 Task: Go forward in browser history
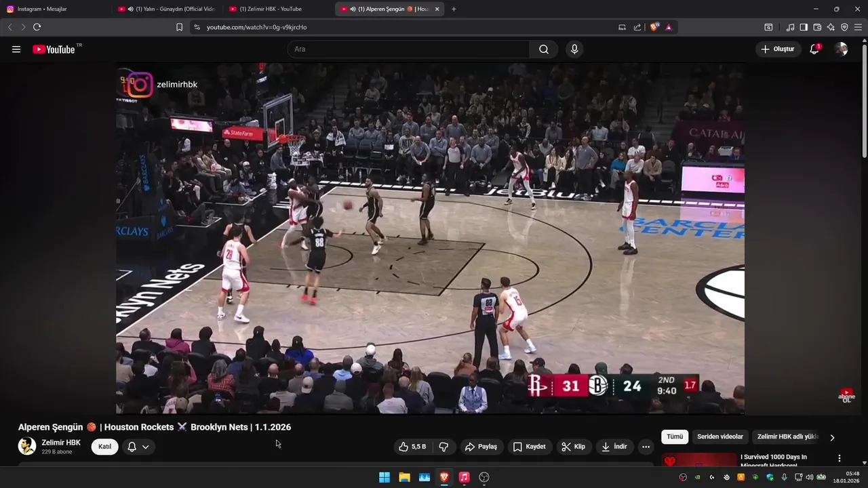point(23,27)
